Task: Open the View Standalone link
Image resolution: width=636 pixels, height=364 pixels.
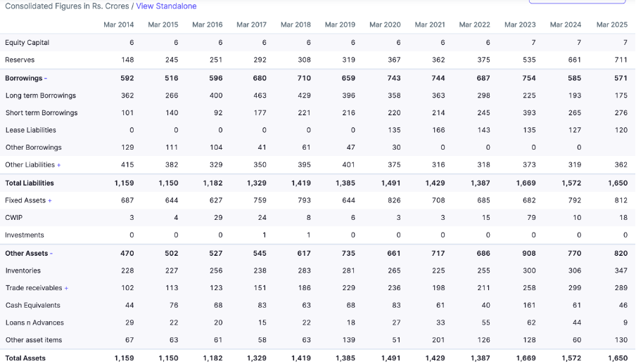Action: pyautogui.click(x=166, y=6)
